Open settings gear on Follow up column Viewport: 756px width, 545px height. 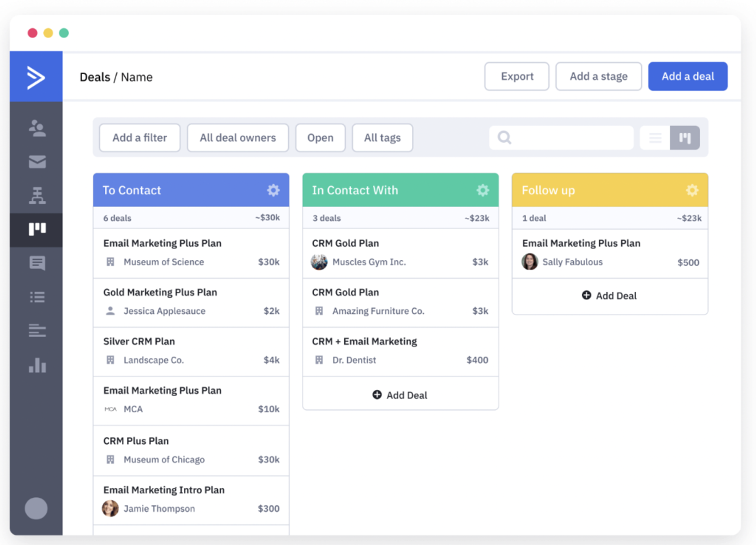692,190
